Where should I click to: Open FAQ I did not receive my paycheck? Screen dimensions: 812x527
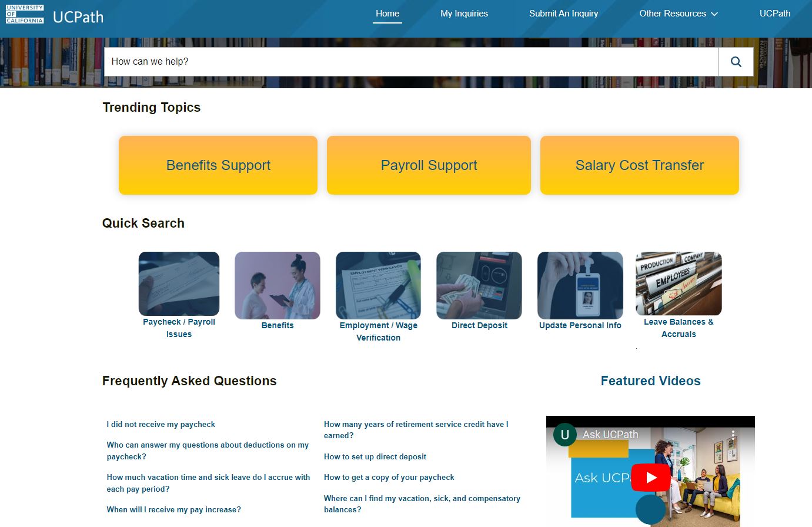coord(161,424)
